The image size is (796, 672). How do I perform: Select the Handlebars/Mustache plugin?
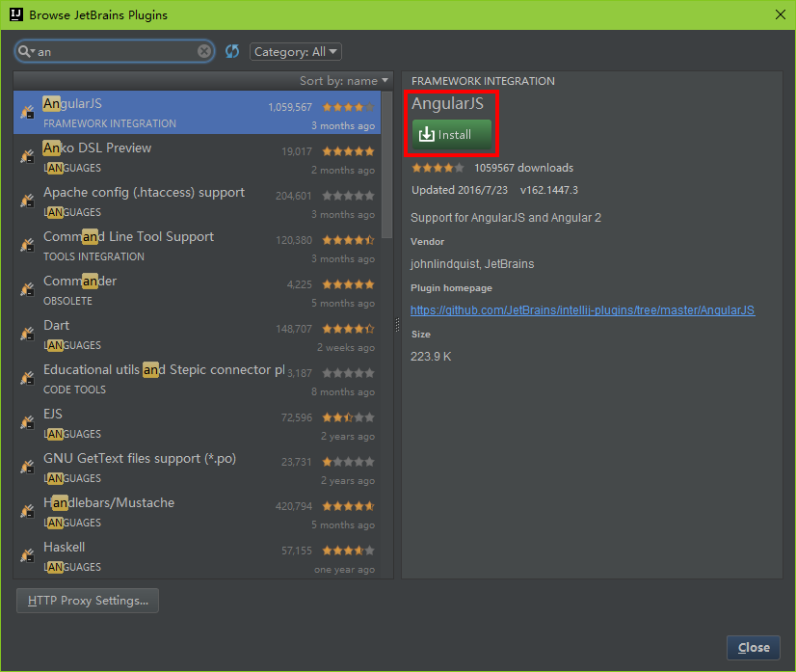pos(197,512)
